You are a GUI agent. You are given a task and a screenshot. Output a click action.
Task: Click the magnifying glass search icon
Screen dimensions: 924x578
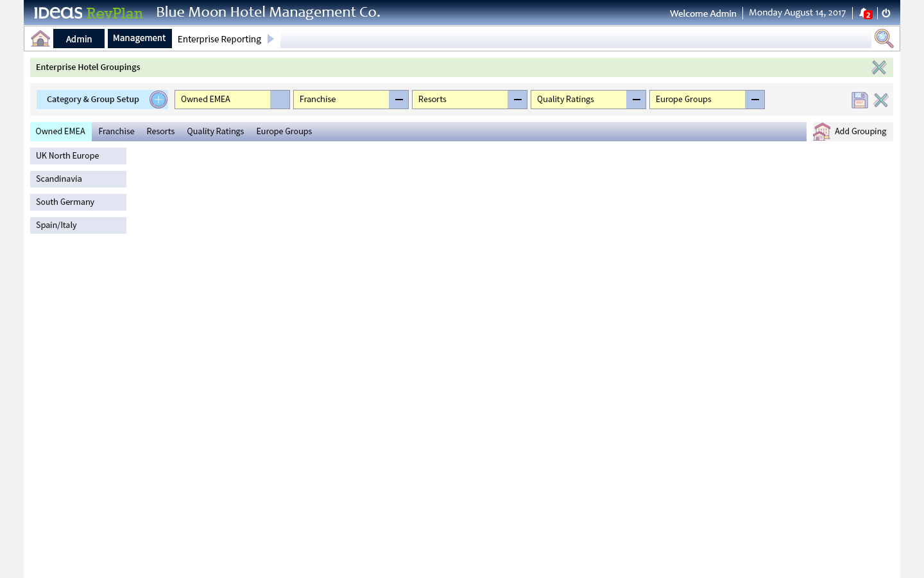884,39
